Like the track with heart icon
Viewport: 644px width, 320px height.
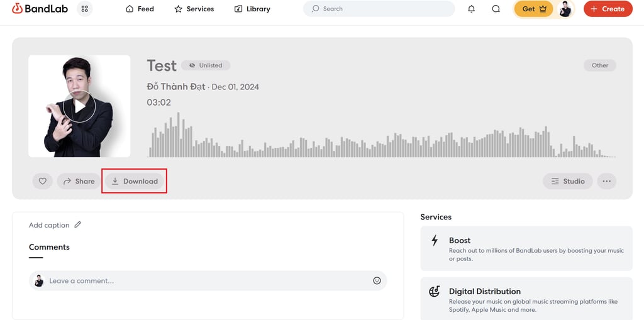click(43, 181)
